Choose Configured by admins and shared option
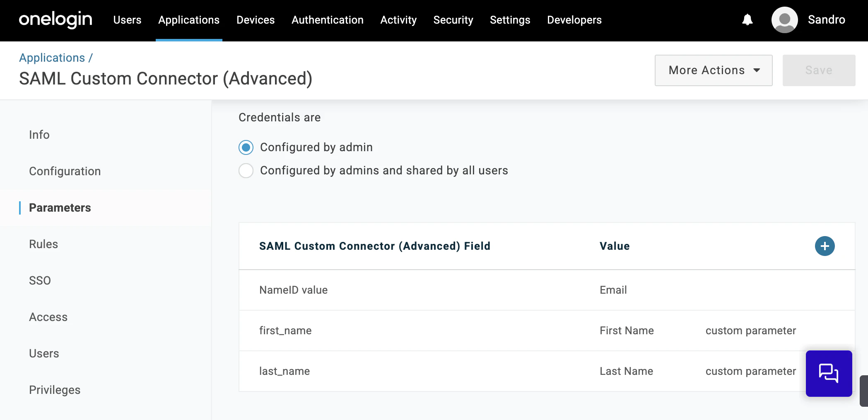Image resolution: width=868 pixels, height=420 pixels. coord(246,171)
